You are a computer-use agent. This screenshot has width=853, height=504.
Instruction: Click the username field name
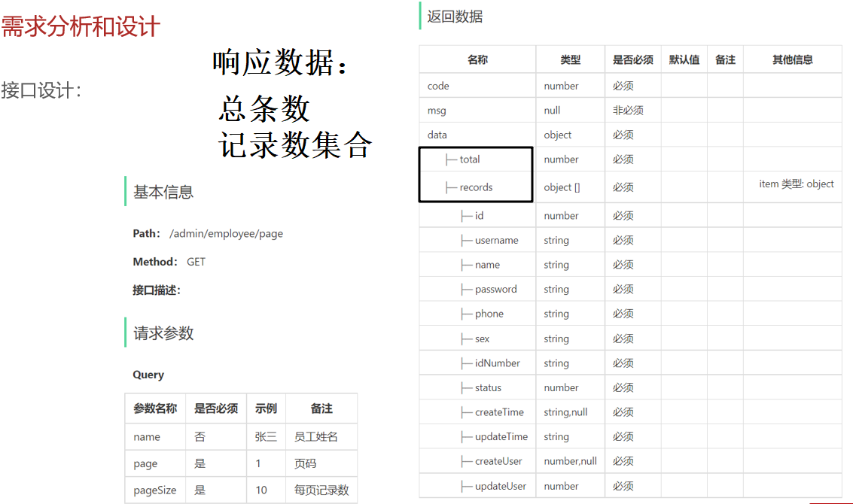(x=497, y=240)
